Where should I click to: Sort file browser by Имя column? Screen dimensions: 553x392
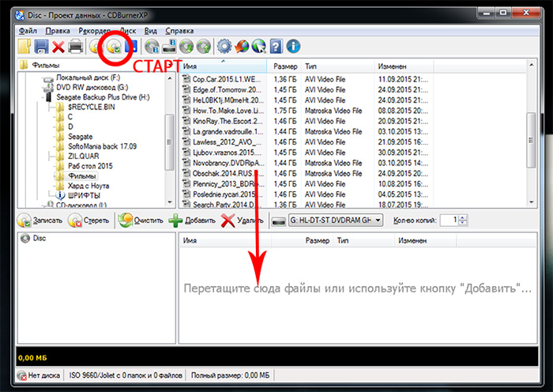[x=224, y=66]
